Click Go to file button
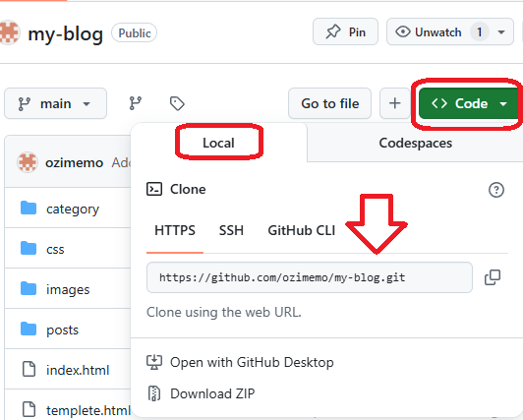The image size is (523, 420). pos(330,103)
